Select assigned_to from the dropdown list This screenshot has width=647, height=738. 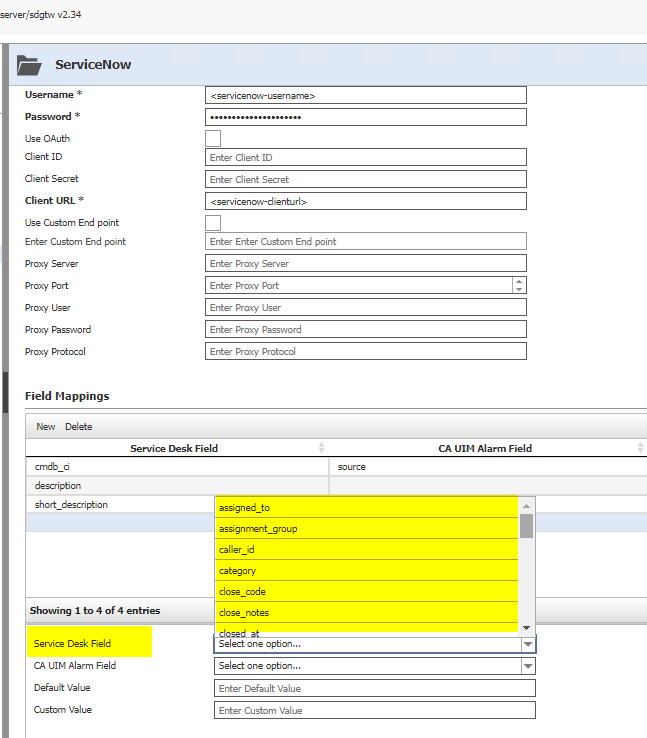pos(366,508)
